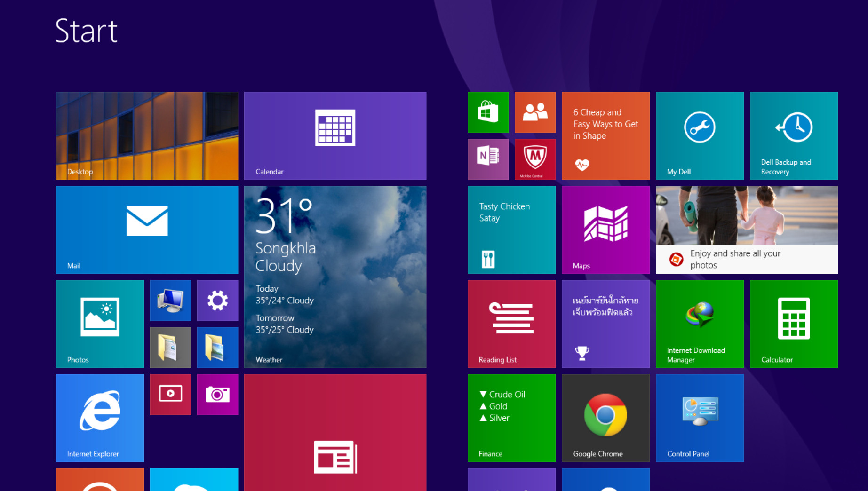Open the Finance tile with Crude Oil

pyautogui.click(x=511, y=418)
